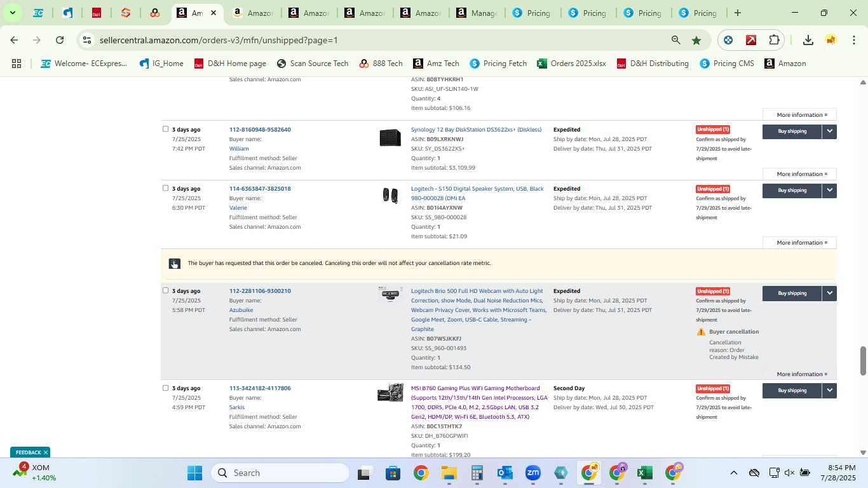Open the Orders 2025.xlsx bookmark
Screen dimensions: 868x488
tap(572, 64)
